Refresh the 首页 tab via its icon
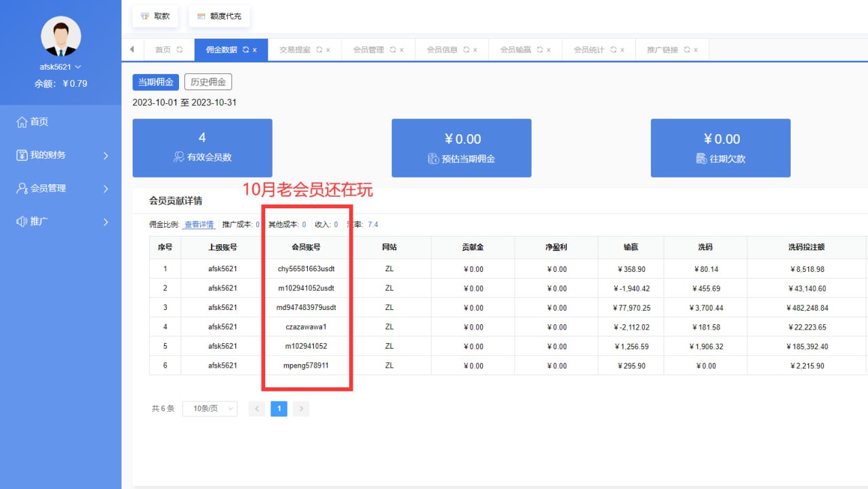 click(x=180, y=50)
